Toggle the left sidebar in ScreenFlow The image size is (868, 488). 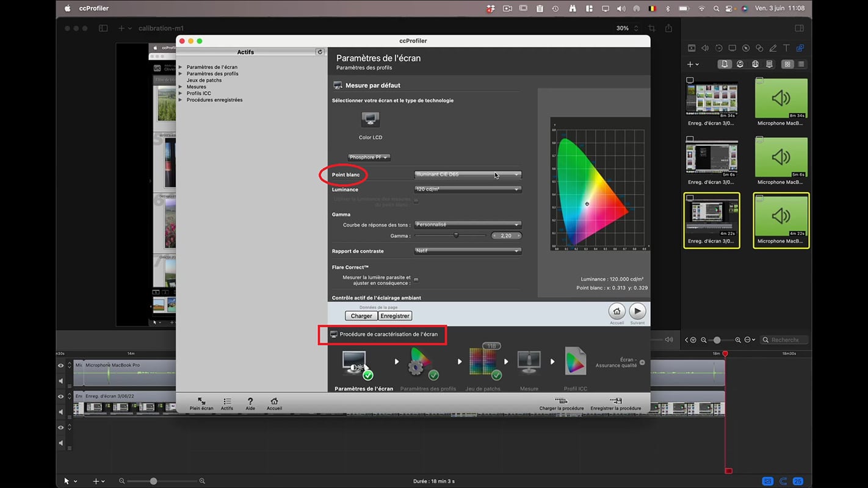103,28
